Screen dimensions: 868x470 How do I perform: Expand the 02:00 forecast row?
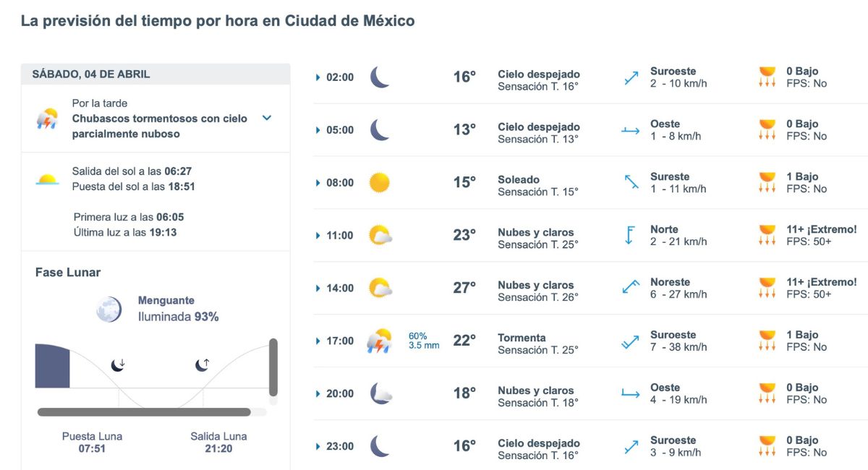[x=317, y=77]
